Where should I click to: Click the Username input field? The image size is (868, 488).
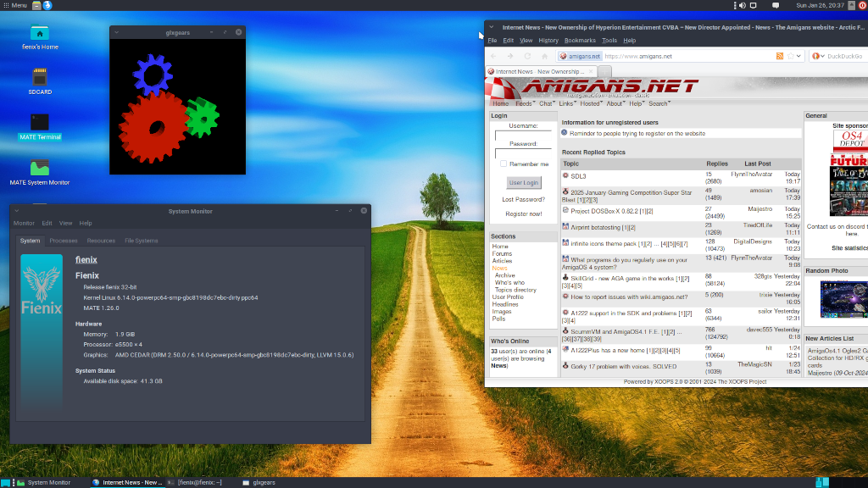(523, 136)
